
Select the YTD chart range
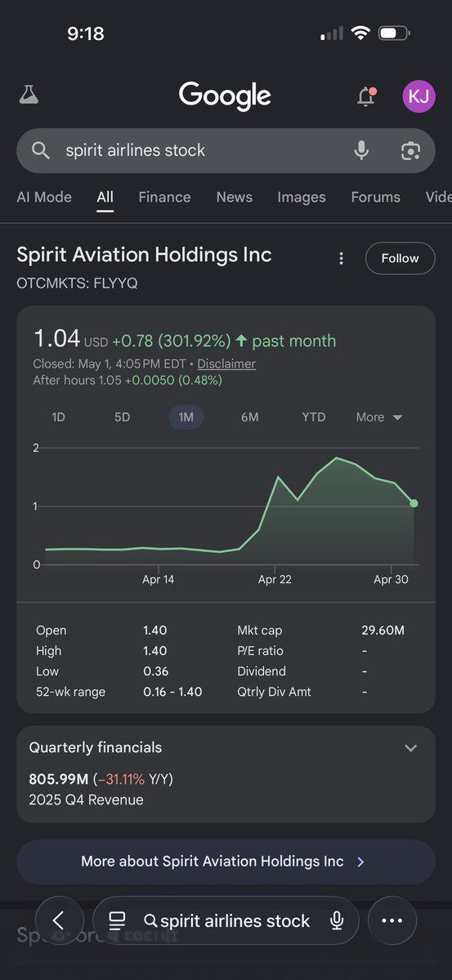click(x=314, y=417)
